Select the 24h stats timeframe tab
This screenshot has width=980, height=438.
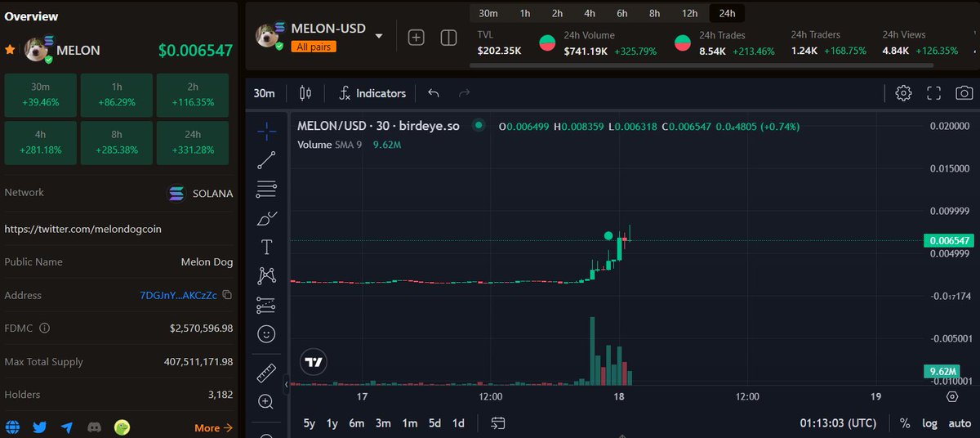pyautogui.click(x=727, y=13)
